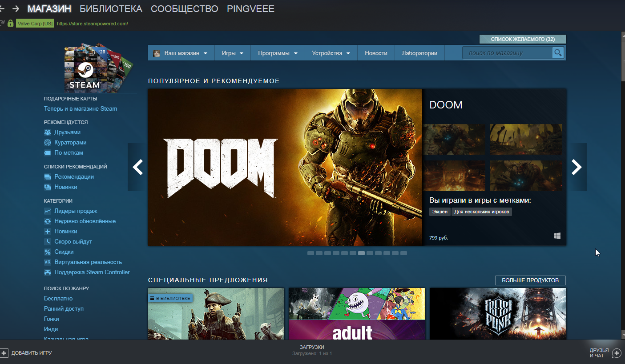Select the active seventh carousel dot
This screenshot has height=364, width=625.
[x=362, y=253]
